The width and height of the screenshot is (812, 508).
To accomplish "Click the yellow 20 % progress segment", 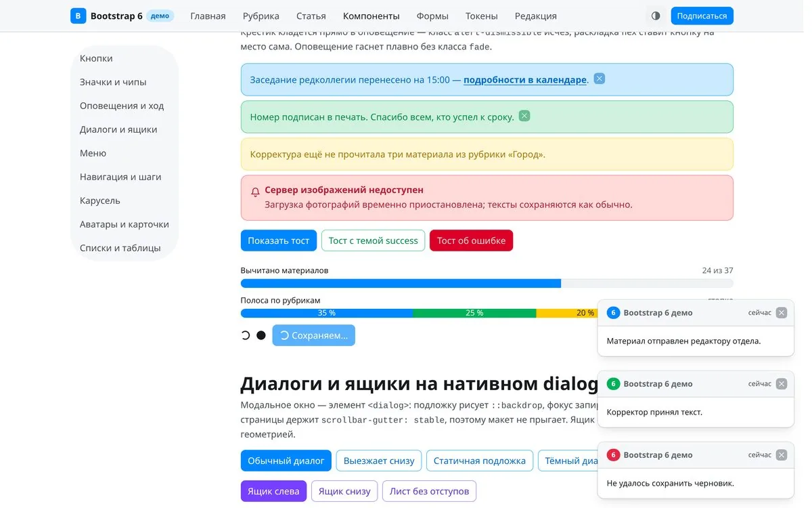I will 567,313.
